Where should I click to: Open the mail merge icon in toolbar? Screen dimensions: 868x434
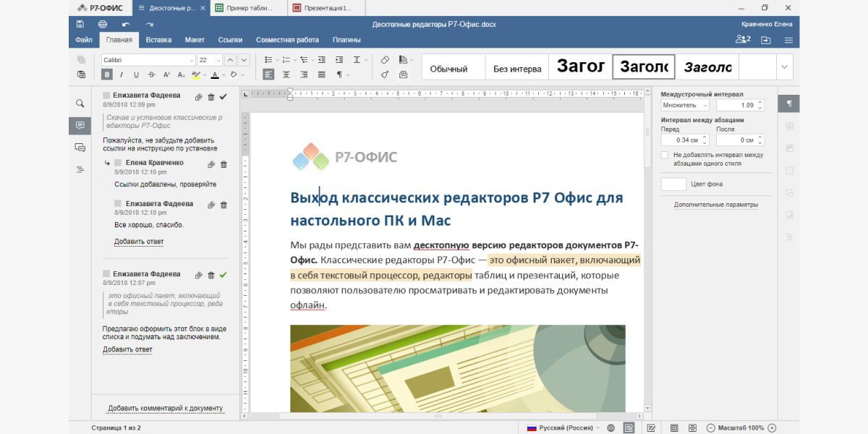click(404, 74)
